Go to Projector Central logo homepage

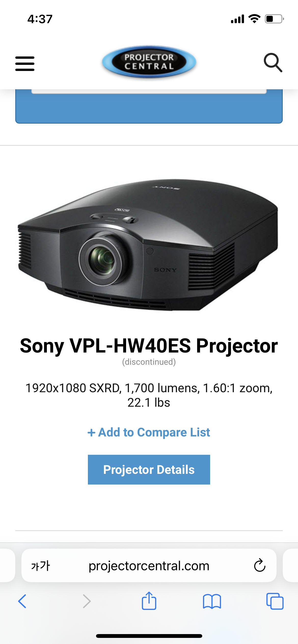click(x=149, y=62)
